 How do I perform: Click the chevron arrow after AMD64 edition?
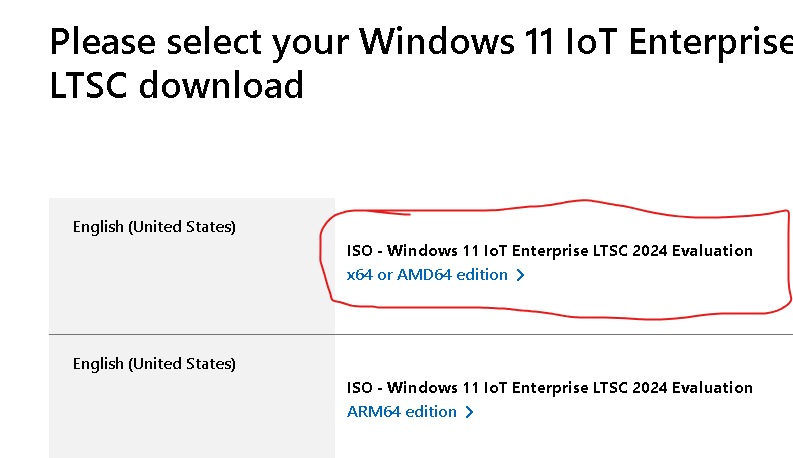(520, 275)
